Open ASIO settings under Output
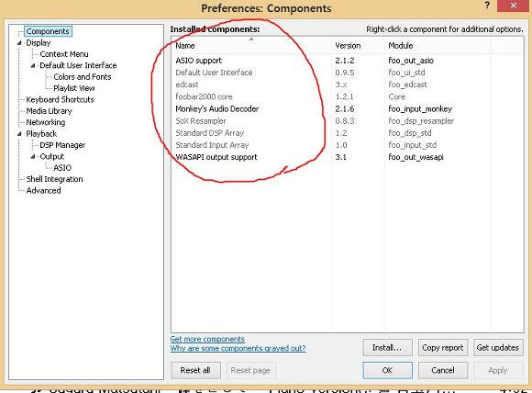Image resolution: width=532 pixels, height=393 pixels. click(x=62, y=168)
